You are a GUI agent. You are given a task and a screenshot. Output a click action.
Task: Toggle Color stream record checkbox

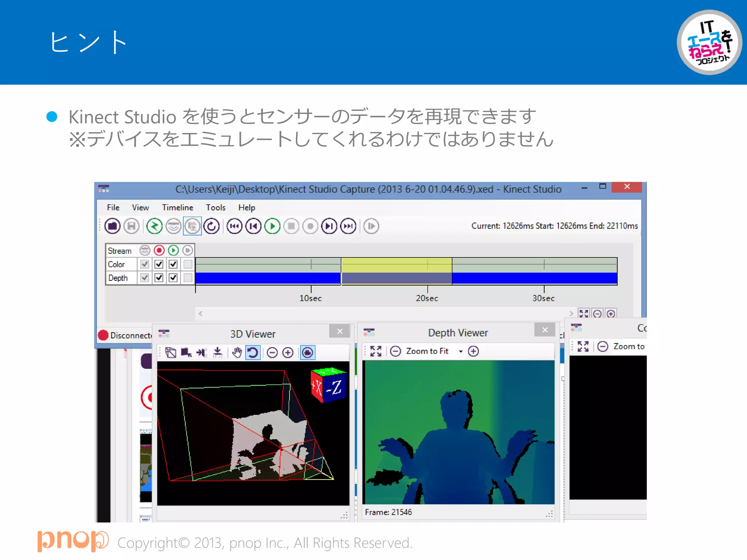(x=159, y=264)
